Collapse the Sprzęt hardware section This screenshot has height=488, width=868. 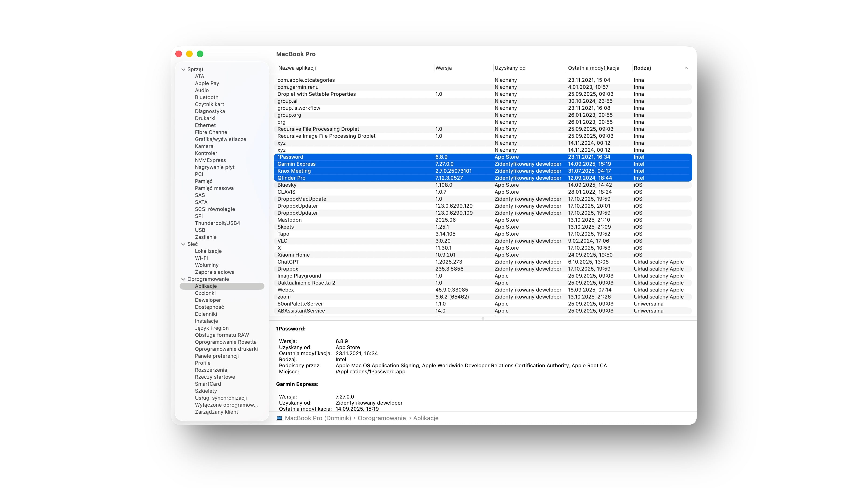pos(183,69)
